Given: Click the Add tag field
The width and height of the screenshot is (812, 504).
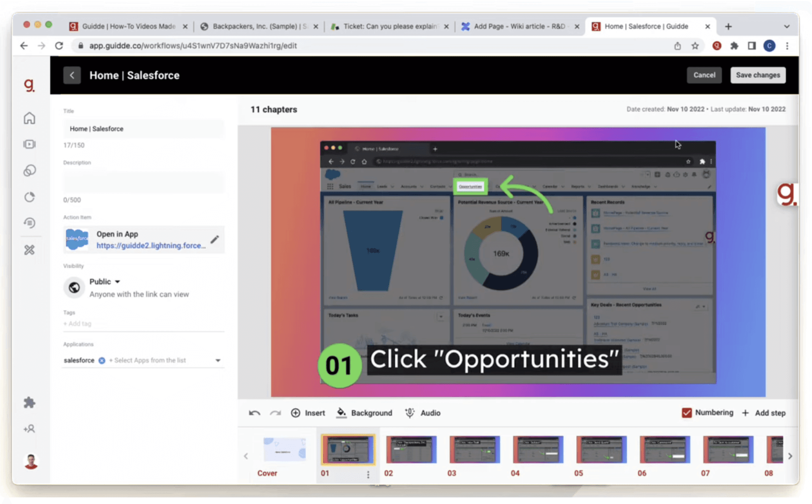Looking at the screenshot, I should (x=144, y=323).
